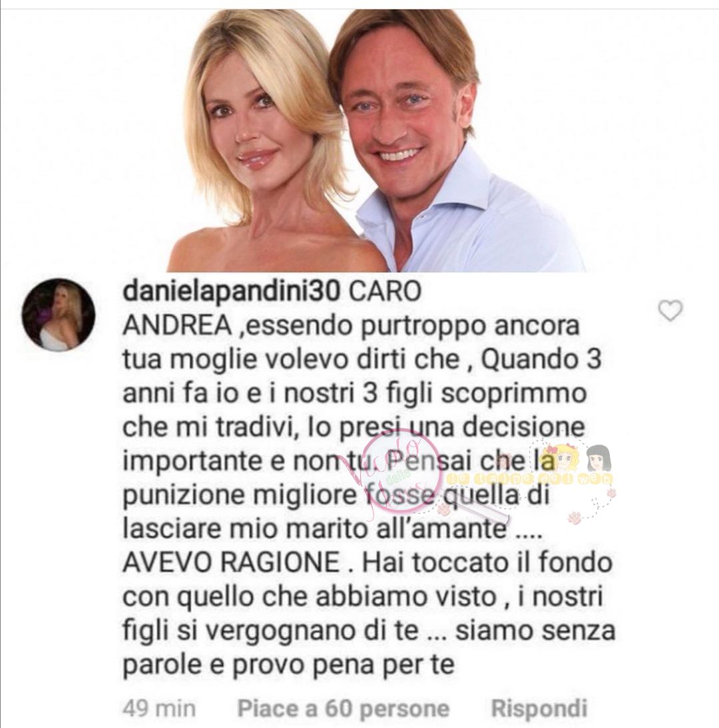Click the yellow 'le talpe del web' watermark text
The width and height of the screenshot is (719, 728).
coord(529,479)
